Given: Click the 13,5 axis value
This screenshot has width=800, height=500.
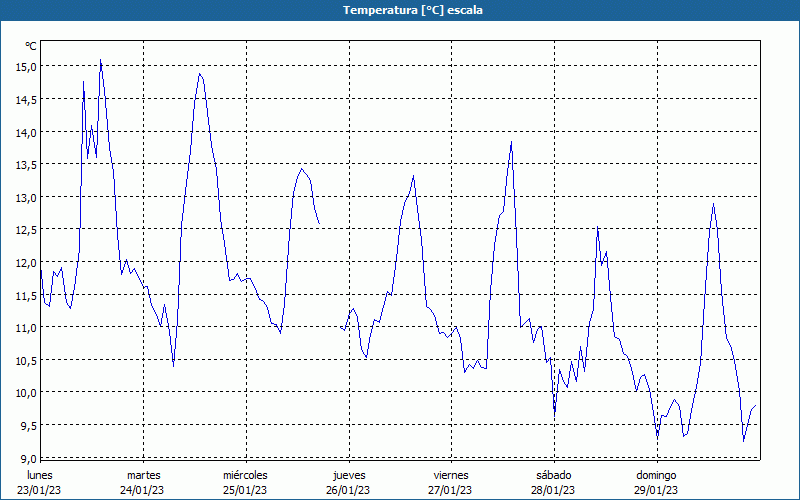Looking at the screenshot, I should pyautogui.click(x=27, y=165).
